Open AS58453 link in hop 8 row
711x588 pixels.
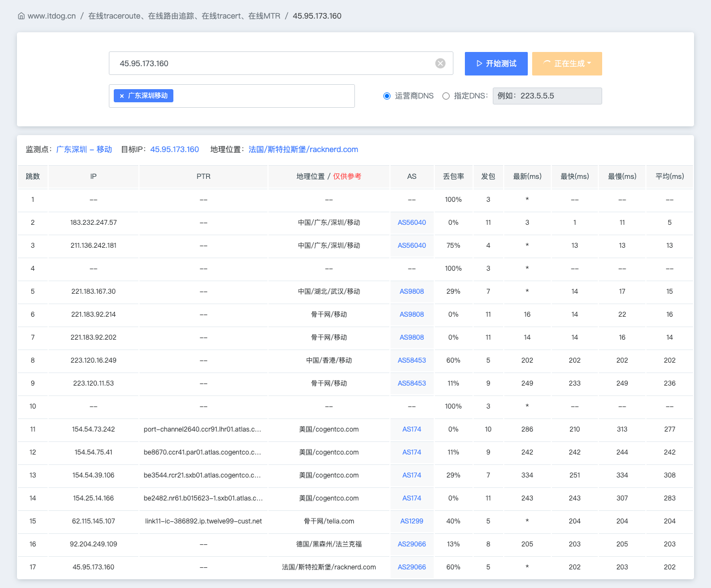pyautogui.click(x=412, y=360)
